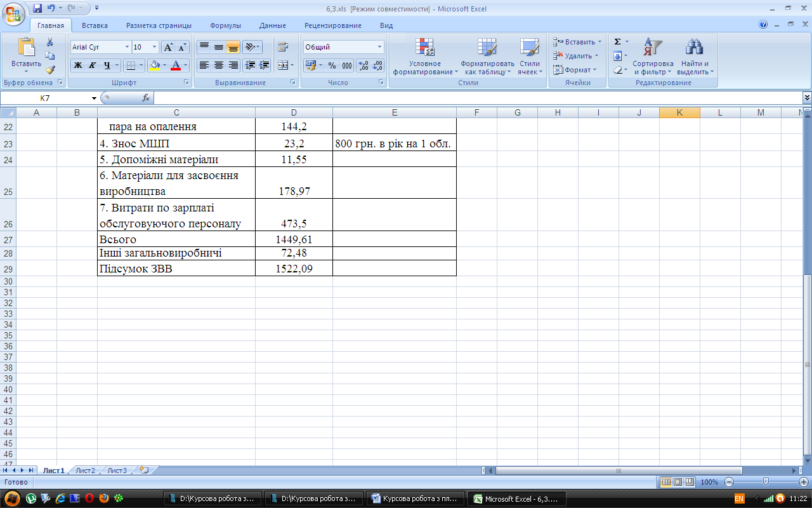The height and width of the screenshot is (508, 812).
Task: Switch to the Формулы tab
Action: pyautogui.click(x=225, y=25)
